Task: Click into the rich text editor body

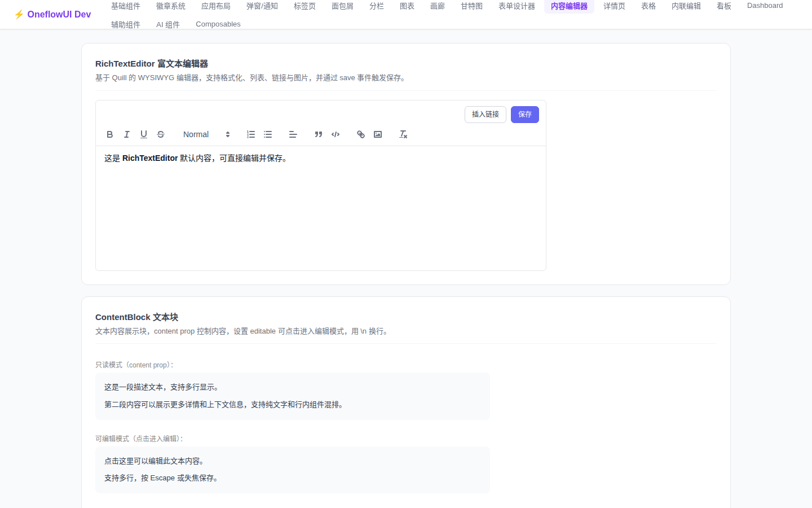Action: pos(321,208)
